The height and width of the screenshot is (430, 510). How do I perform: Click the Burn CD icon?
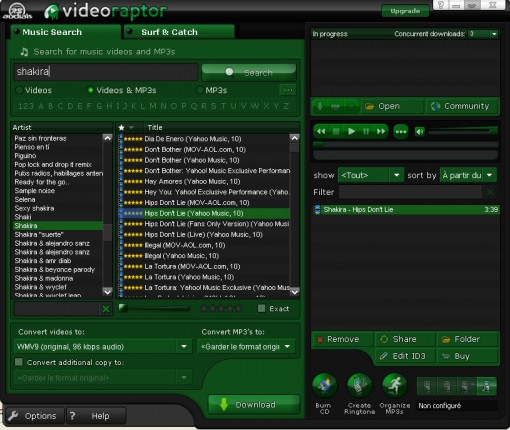pyautogui.click(x=324, y=386)
